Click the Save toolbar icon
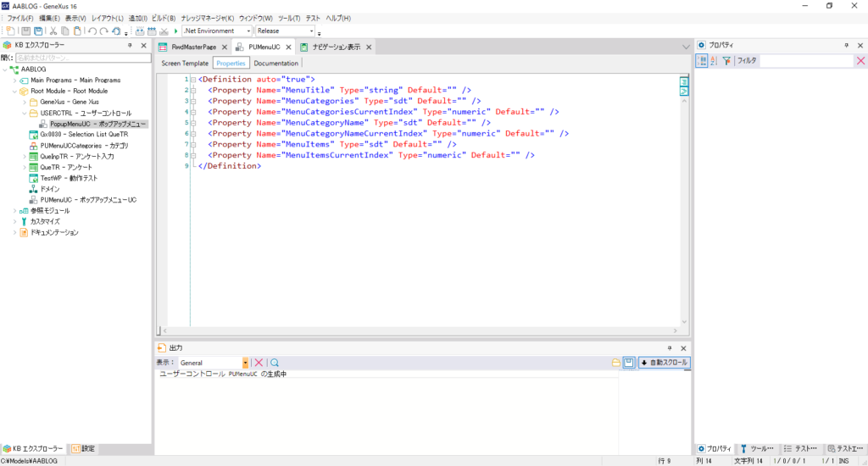 pyautogui.click(x=26, y=31)
